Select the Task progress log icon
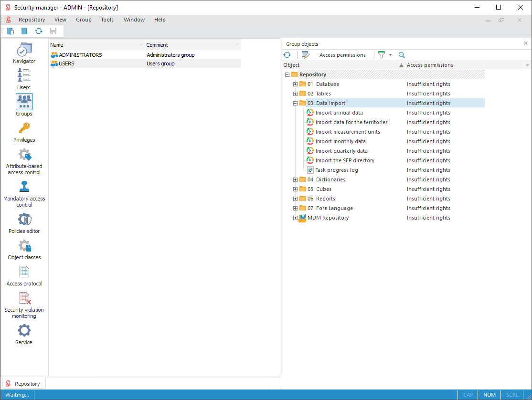Screen dimensions: 532x400 pyautogui.click(x=310, y=170)
